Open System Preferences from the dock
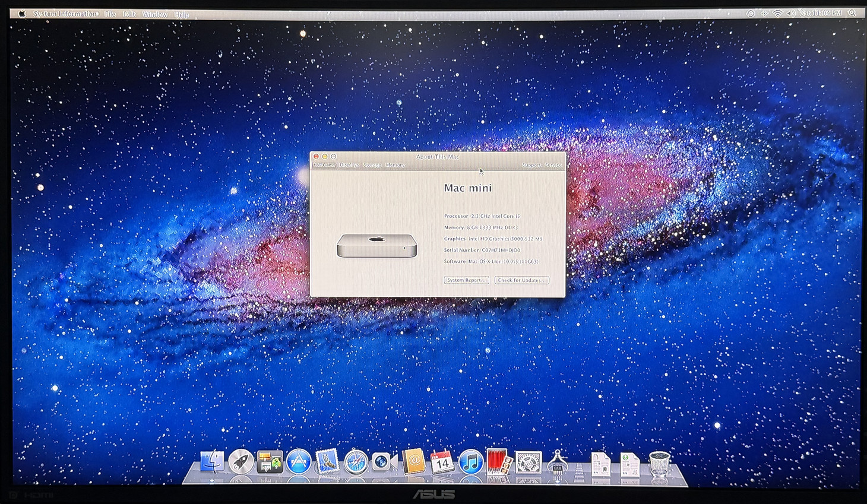The width and height of the screenshot is (867, 504). [x=528, y=461]
